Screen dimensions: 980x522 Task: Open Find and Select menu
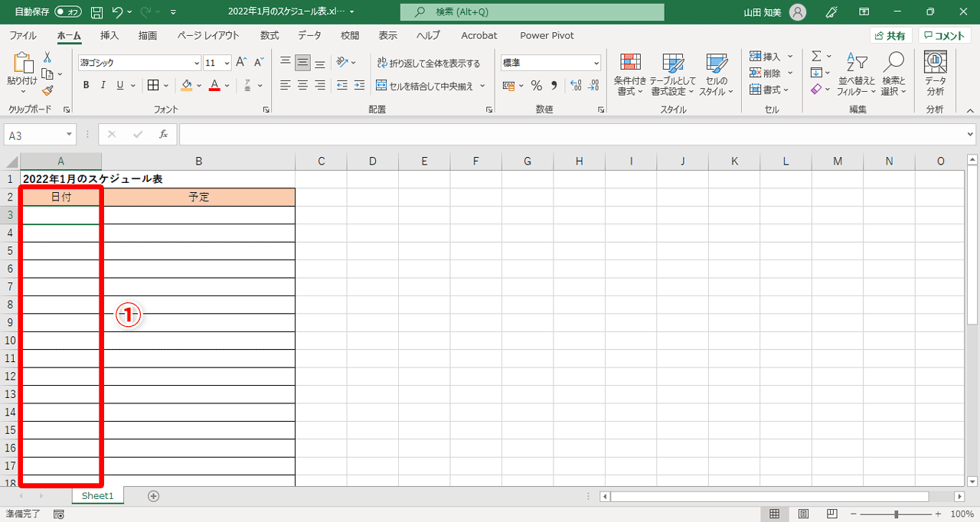point(893,74)
